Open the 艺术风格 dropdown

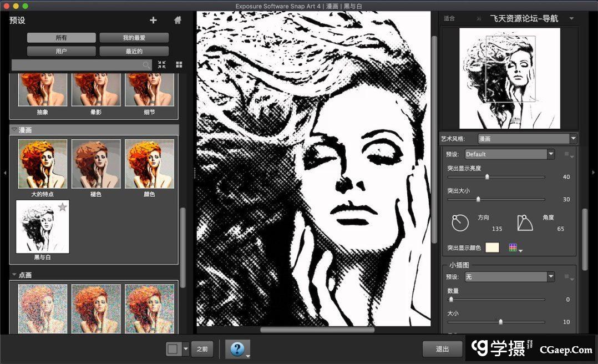[527, 139]
